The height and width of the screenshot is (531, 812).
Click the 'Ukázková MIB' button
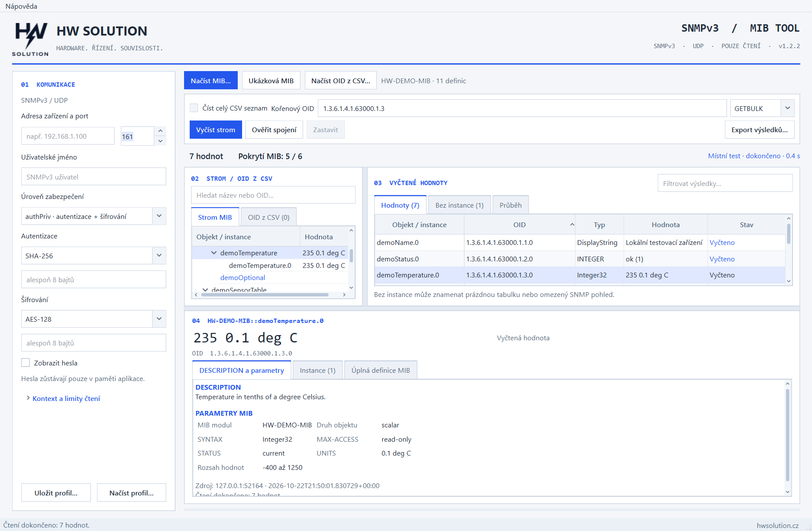click(271, 81)
